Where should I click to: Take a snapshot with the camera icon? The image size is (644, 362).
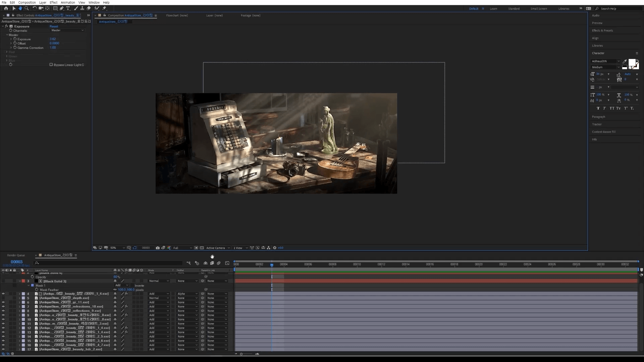click(x=158, y=248)
